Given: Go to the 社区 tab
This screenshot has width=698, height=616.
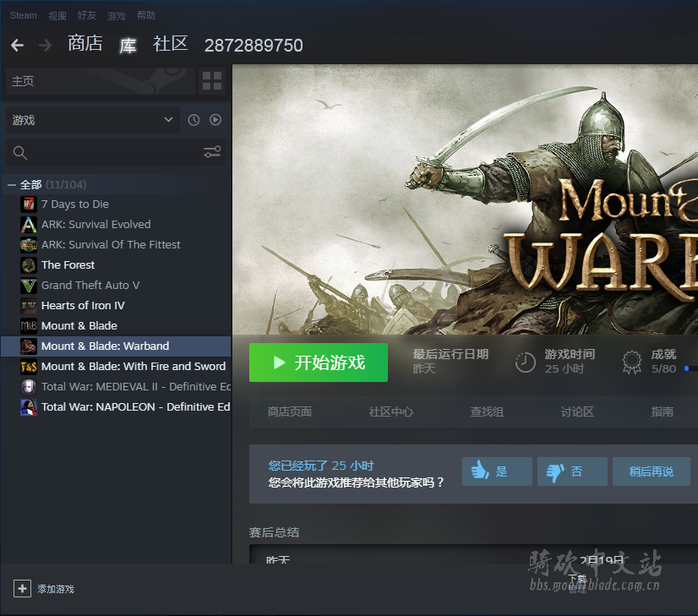Looking at the screenshot, I should (x=170, y=44).
